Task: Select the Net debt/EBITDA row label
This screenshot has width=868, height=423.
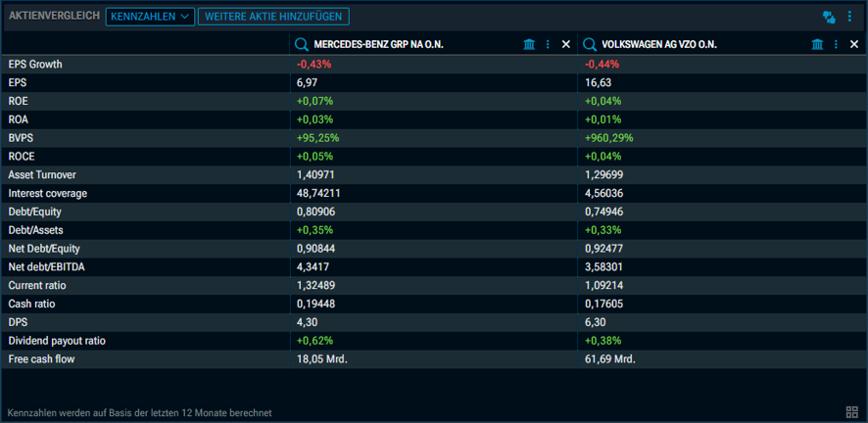Action: [46, 267]
